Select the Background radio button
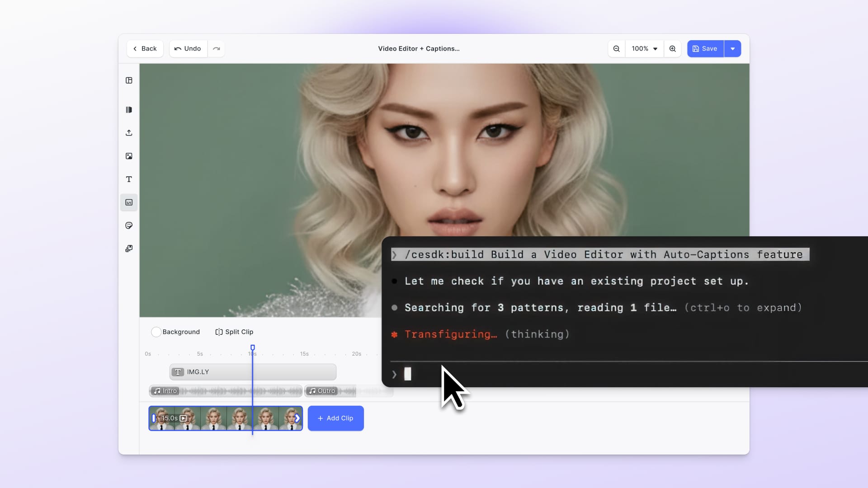Image resolution: width=868 pixels, height=488 pixels. (156, 332)
